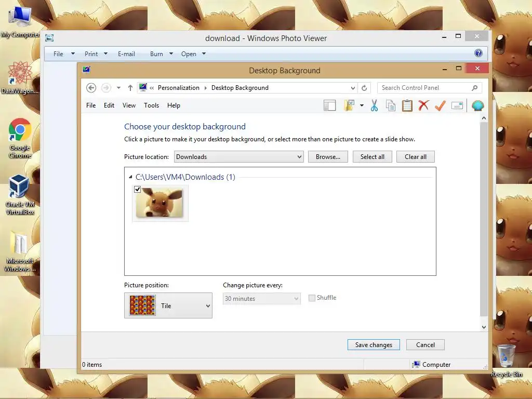
Task: Go back with the back arrow
Action: pyautogui.click(x=91, y=88)
